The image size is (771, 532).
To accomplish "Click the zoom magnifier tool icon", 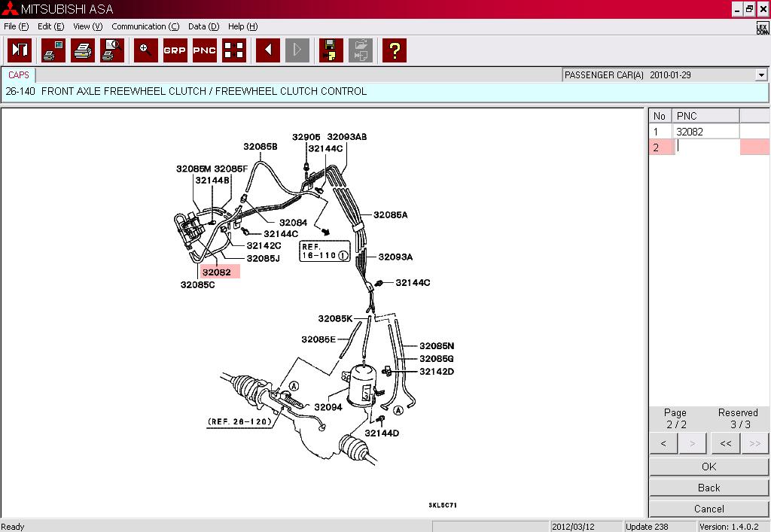I will 146,50.
